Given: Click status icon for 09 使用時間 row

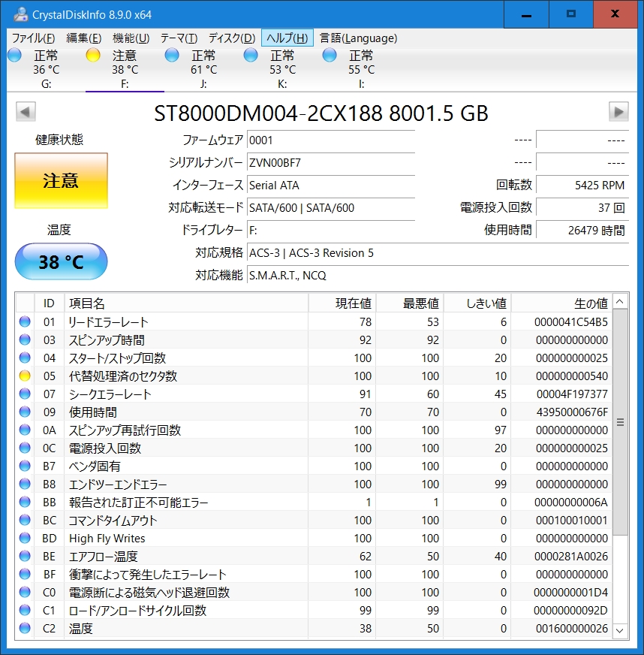Looking at the screenshot, I should (25, 412).
